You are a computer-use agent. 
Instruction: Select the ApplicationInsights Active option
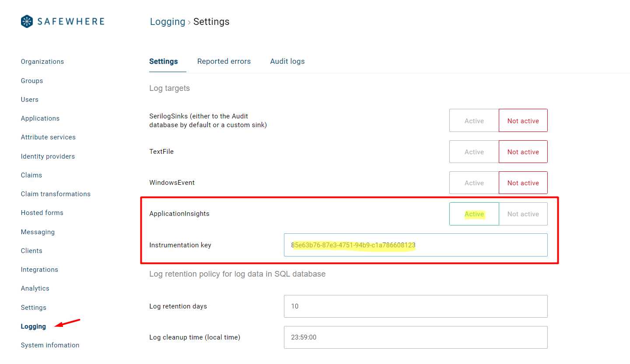tap(474, 214)
